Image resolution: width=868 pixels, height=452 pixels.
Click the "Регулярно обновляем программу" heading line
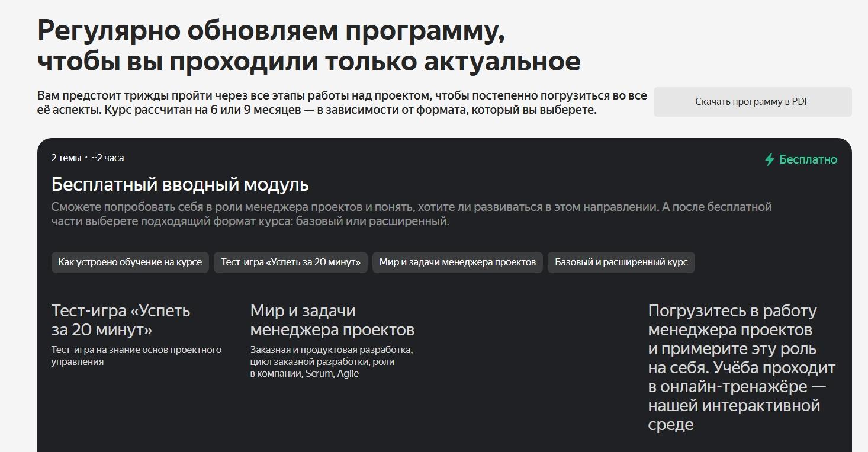(x=271, y=31)
